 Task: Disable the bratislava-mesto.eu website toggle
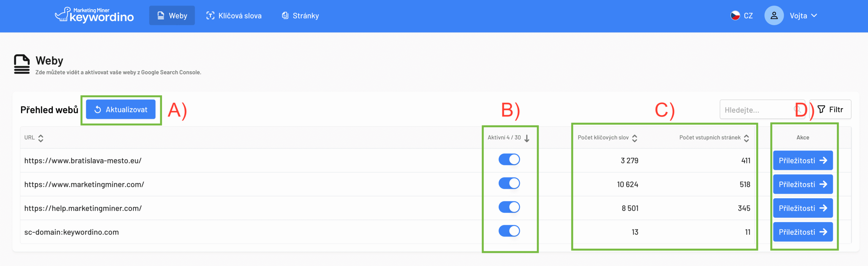click(509, 159)
